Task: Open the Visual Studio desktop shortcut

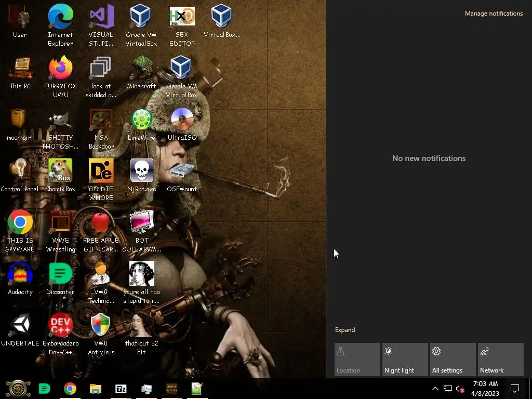Action: pos(101,25)
